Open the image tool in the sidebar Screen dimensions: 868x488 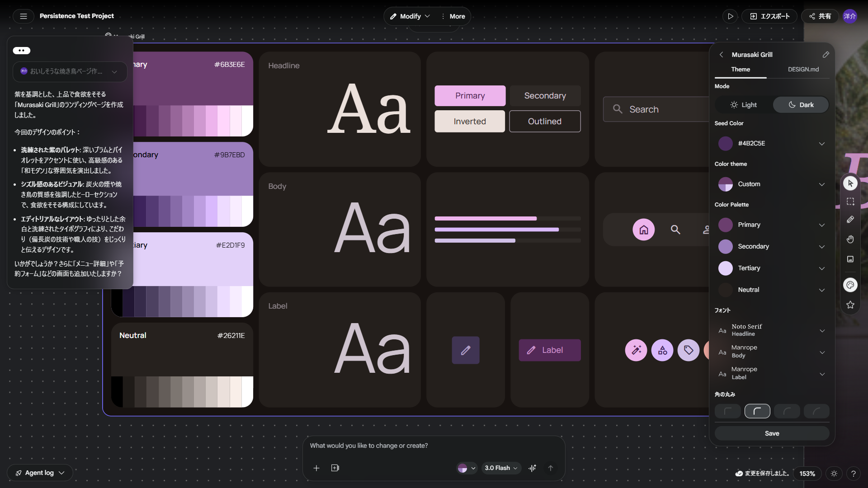850,259
